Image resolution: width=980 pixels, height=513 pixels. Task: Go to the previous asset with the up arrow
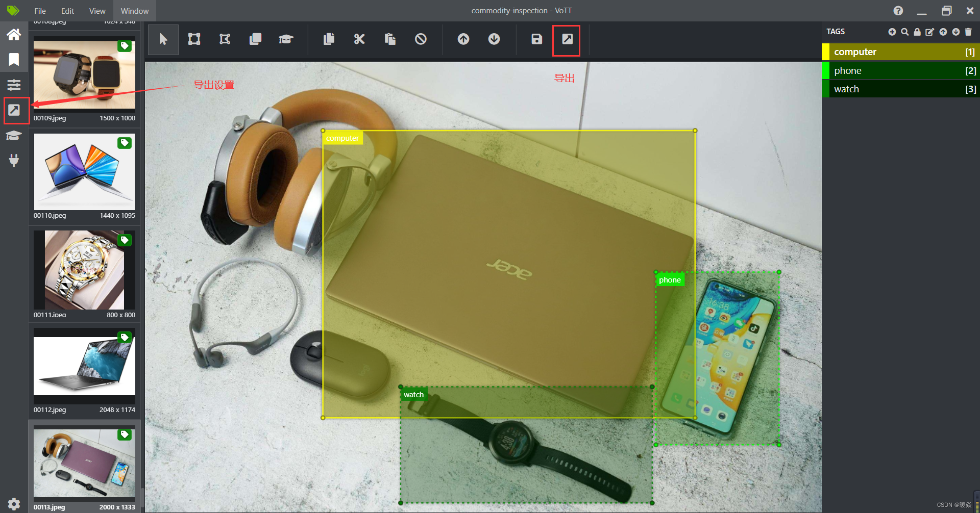[463, 39]
